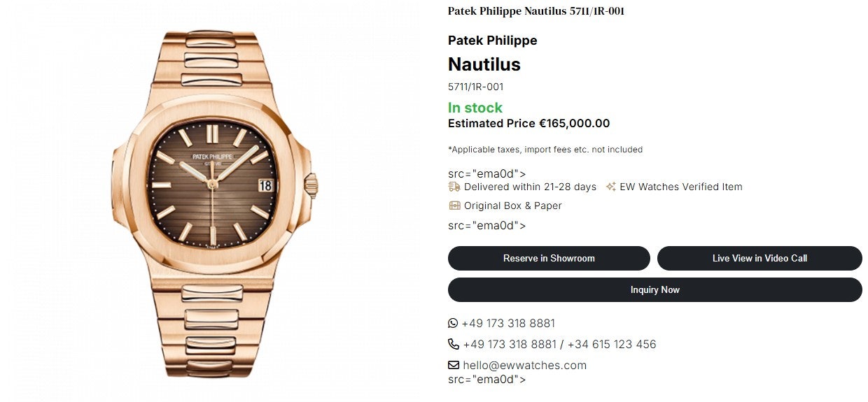Click the Nautilus watch product image
868x402 pixels.
(213, 203)
